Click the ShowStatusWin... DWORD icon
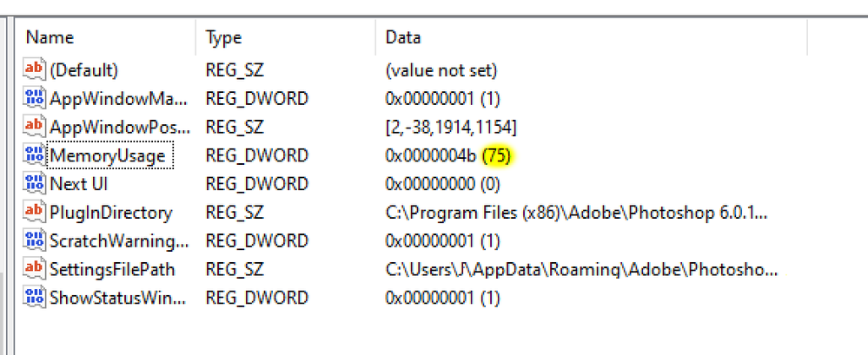Image resolution: width=868 pixels, height=355 pixels. 35,298
